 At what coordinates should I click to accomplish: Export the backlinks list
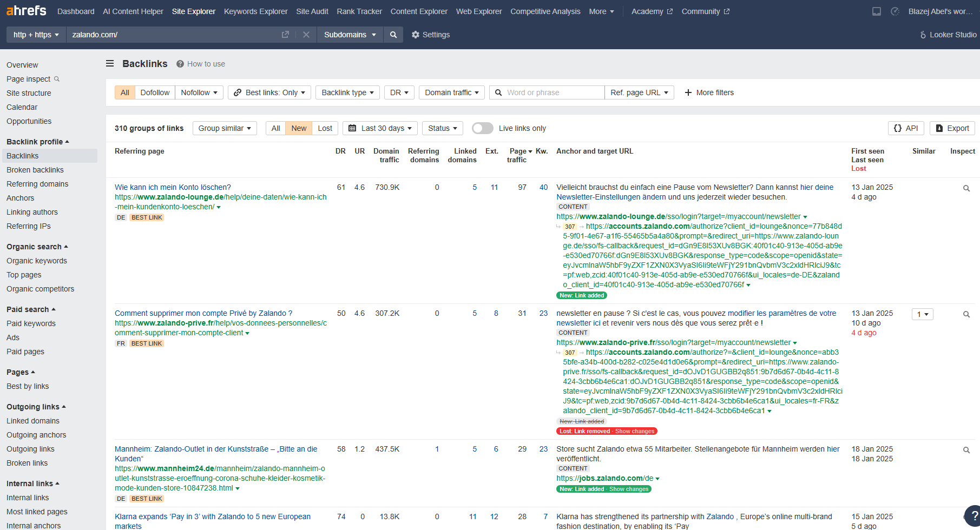click(x=952, y=128)
